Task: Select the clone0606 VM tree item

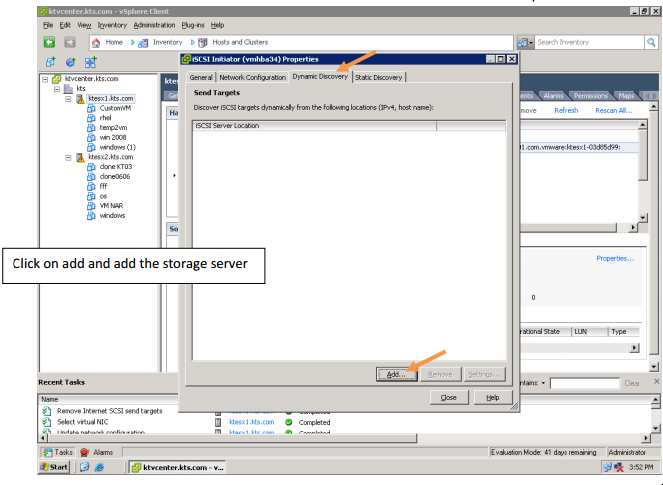Action: tap(115, 176)
